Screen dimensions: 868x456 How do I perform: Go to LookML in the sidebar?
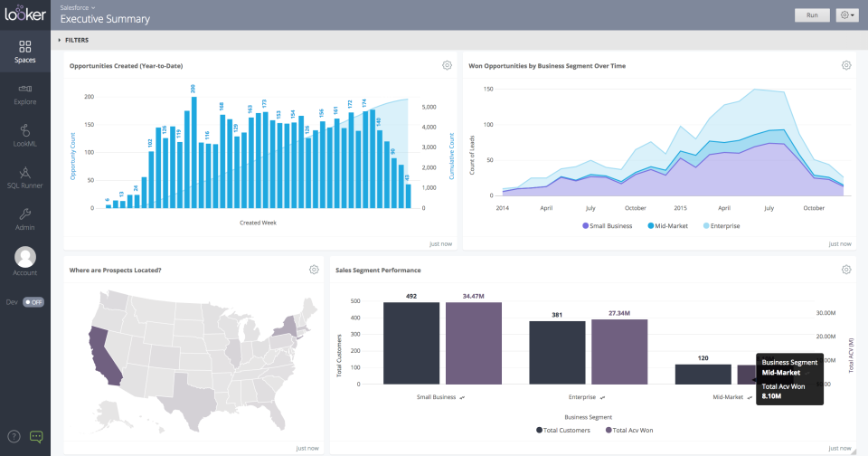click(24, 136)
